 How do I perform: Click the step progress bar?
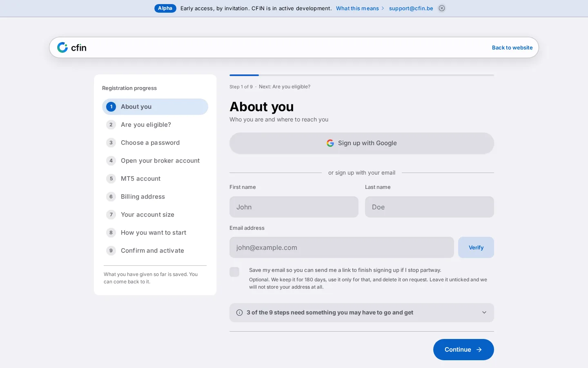362,75
